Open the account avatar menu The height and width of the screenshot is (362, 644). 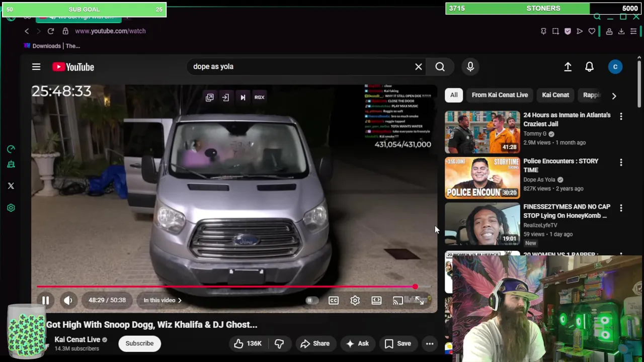615,66
